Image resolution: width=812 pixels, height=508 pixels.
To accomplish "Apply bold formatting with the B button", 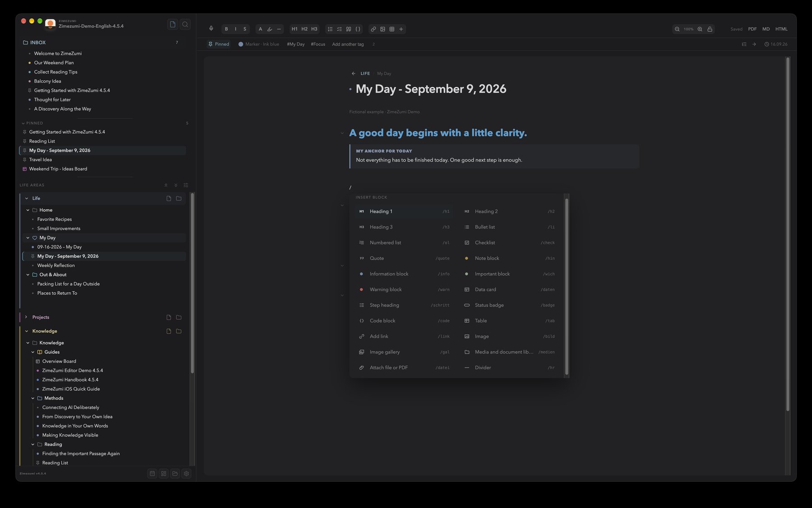I will [x=226, y=29].
